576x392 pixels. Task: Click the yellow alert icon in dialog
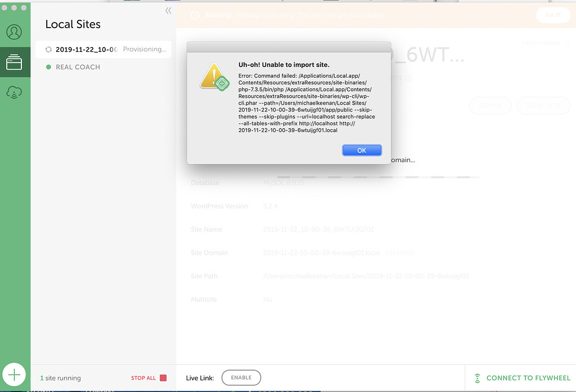(x=215, y=77)
